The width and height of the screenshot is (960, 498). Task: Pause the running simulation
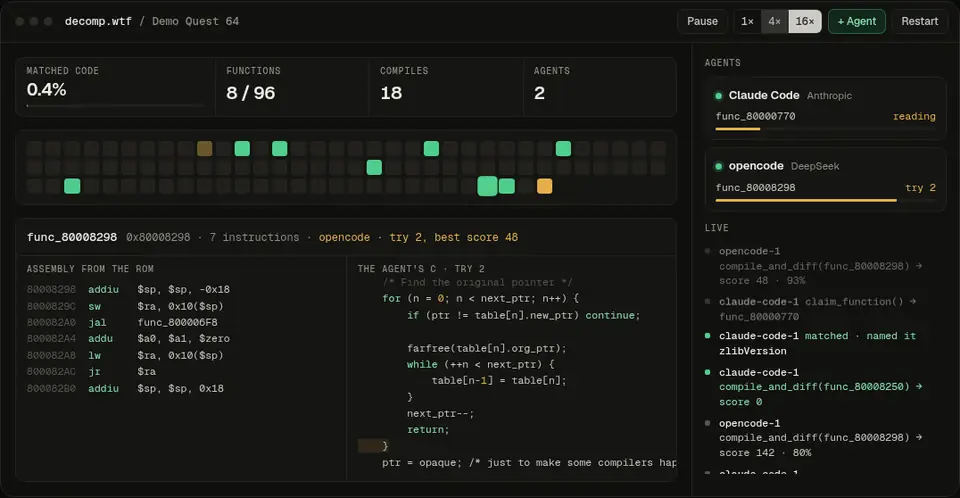[x=702, y=21]
